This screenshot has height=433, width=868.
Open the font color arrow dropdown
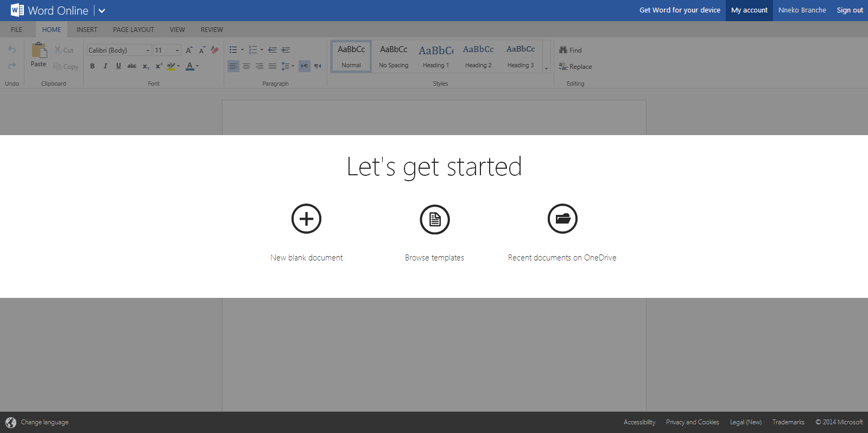point(198,66)
